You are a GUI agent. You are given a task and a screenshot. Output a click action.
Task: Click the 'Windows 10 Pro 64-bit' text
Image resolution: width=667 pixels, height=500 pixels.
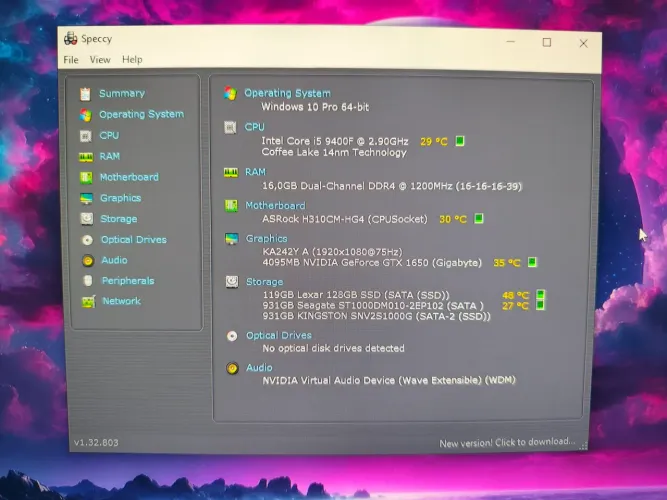point(315,107)
